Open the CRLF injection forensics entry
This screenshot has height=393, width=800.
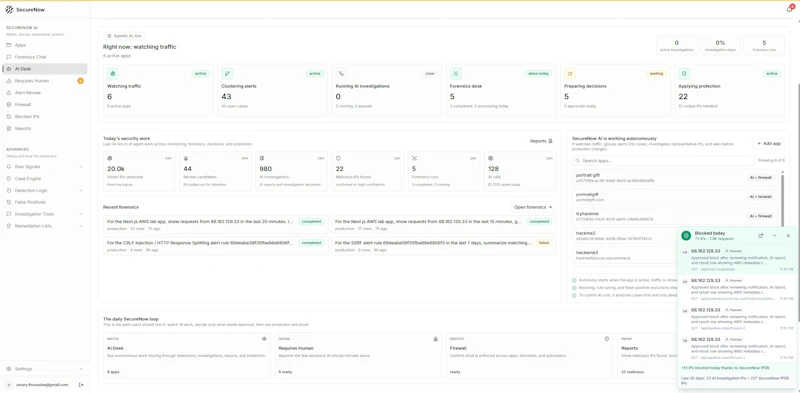[x=216, y=246]
